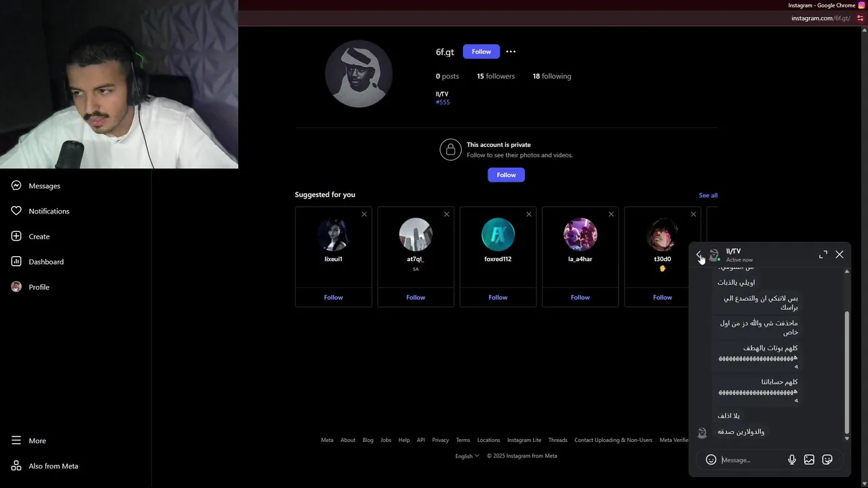Viewport: 868px width, 488px height.
Task: Click Contact Uploading & Non-Users link
Action: point(613,440)
